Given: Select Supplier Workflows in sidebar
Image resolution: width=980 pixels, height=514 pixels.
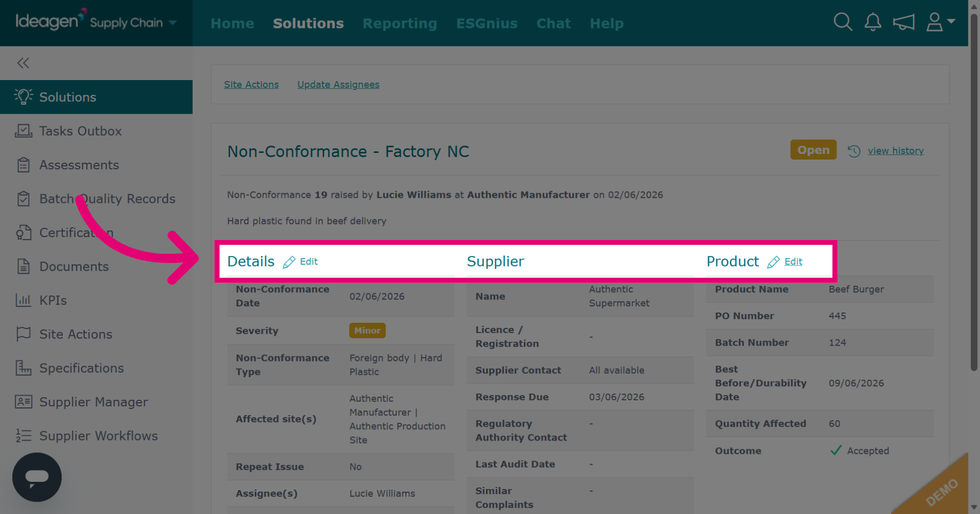Looking at the screenshot, I should [99, 436].
